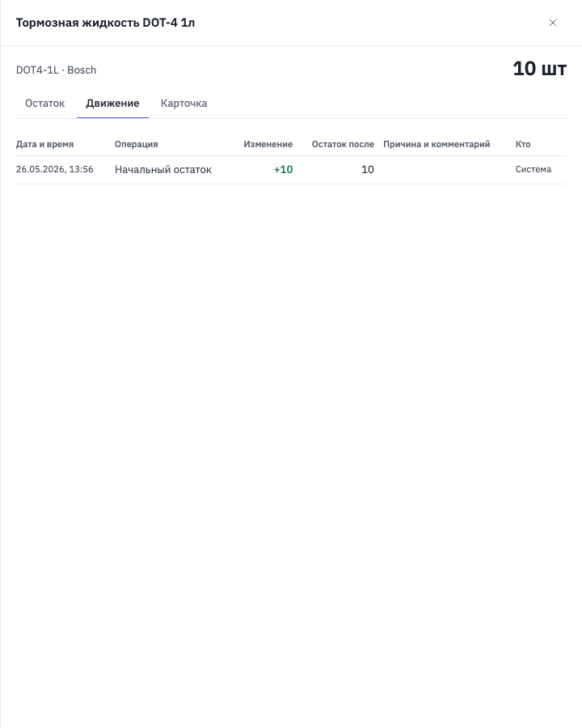Click the Остаток после column header
Screen dimensions: 582x728
(x=343, y=144)
